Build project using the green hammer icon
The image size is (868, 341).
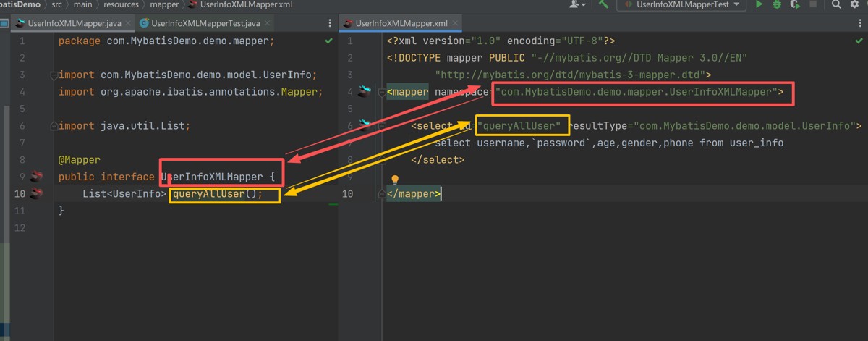pyautogui.click(x=603, y=4)
